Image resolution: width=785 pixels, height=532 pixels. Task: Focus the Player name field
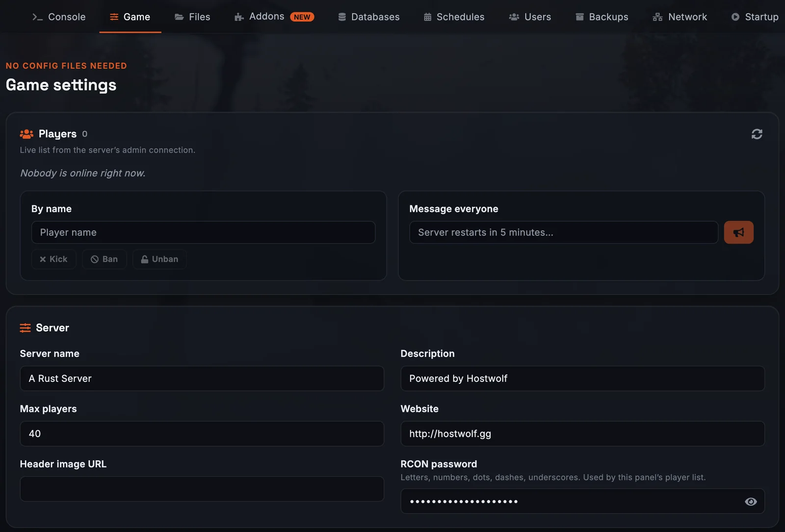tap(203, 232)
